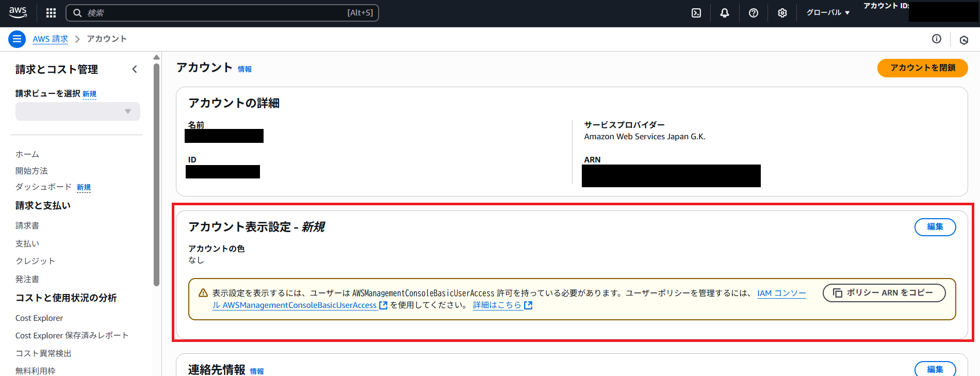The image size is (980, 376).
Task: Toggle the hamburger navigation menu
Action: (x=17, y=39)
